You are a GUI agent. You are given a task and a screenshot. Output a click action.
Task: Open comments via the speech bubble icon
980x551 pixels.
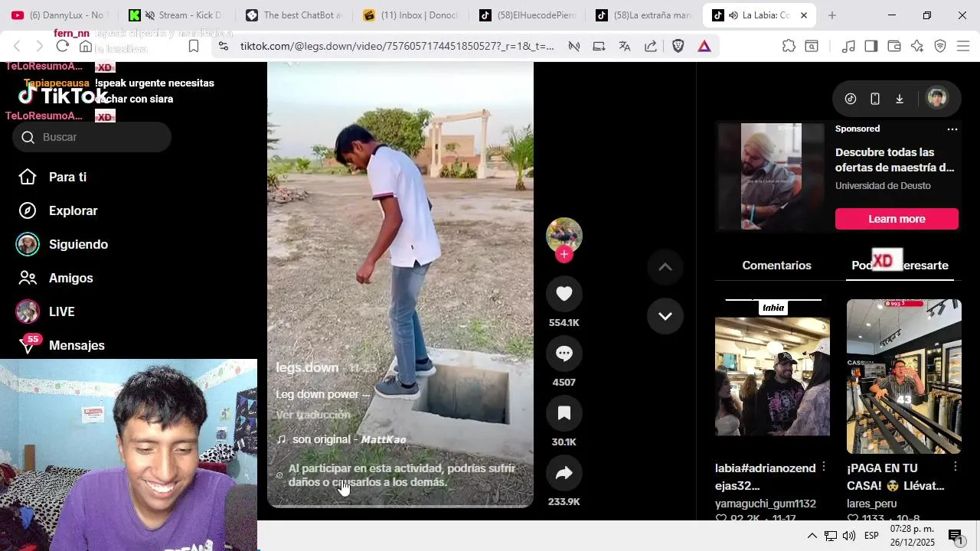[x=564, y=354]
